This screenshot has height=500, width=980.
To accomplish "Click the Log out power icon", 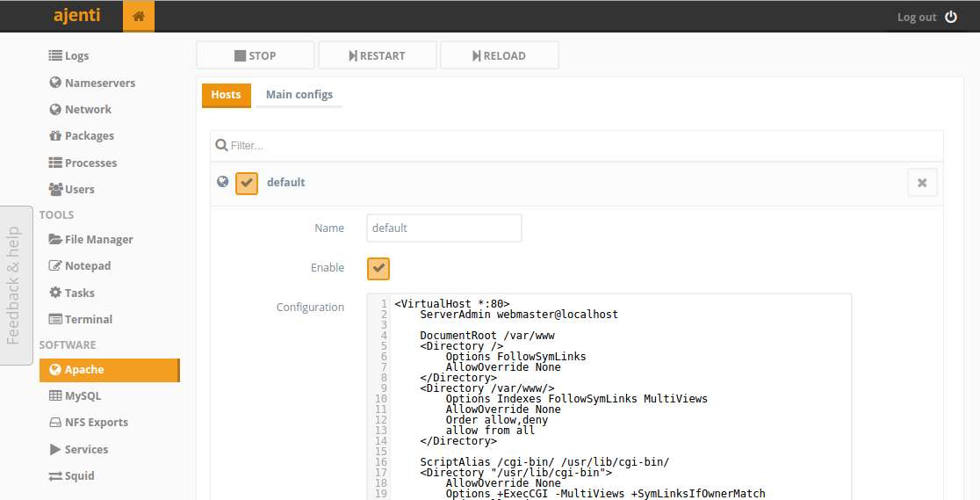I will coord(951,17).
